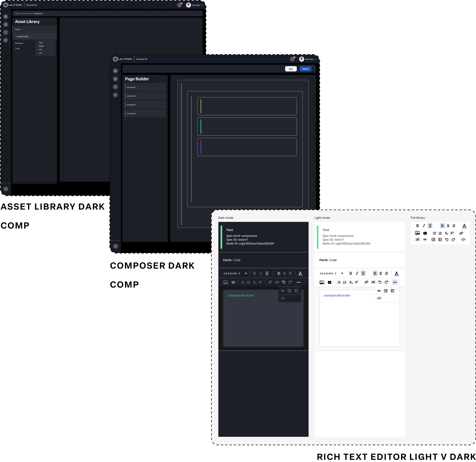
Task: Click the code view icon in Full library panel
Action: [x=463, y=240]
